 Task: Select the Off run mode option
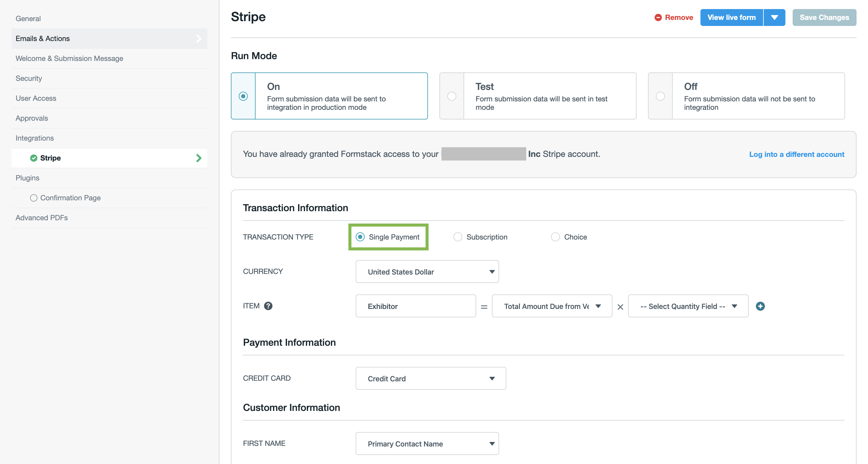click(x=660, y=96)
